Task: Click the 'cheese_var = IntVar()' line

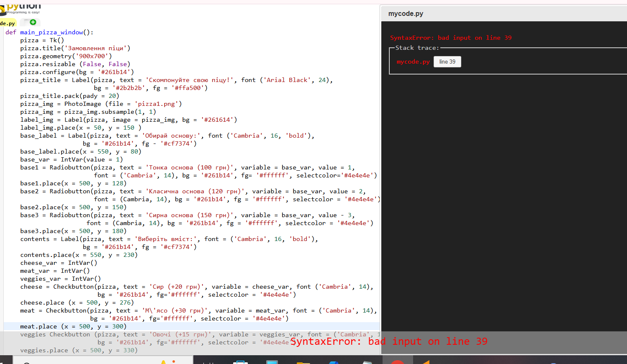Action: 59,263
